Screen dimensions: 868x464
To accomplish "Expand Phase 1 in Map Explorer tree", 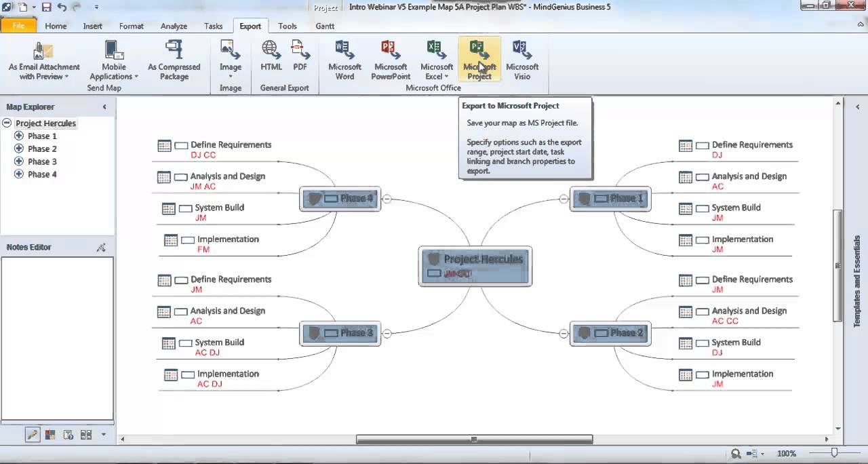I will 19,136.
